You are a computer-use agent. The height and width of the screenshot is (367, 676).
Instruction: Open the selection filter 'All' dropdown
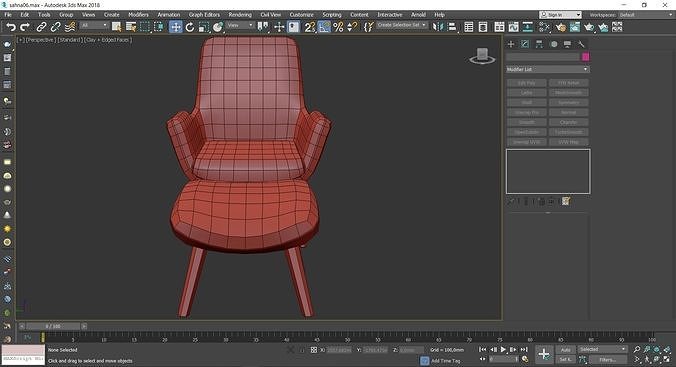[x=94, y=25]
